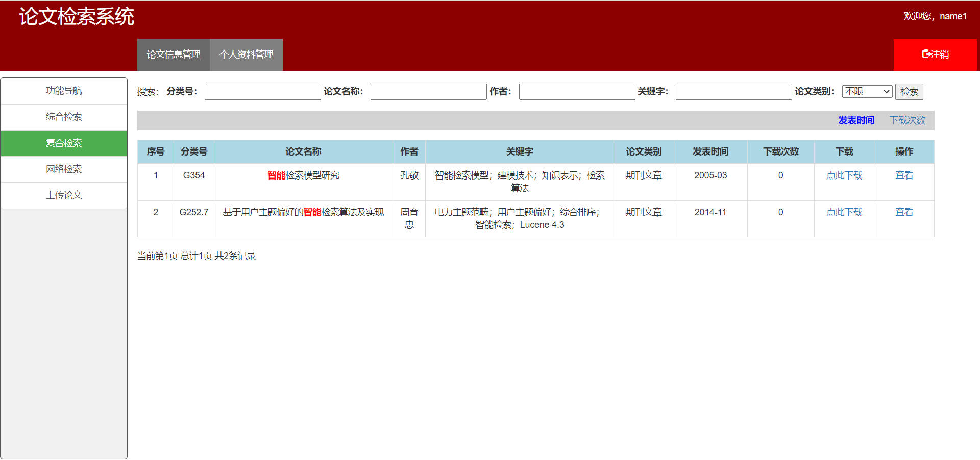The image size is (980, 460).
Task: Click the 论文检索系统 site title
Action: [77, 17]
